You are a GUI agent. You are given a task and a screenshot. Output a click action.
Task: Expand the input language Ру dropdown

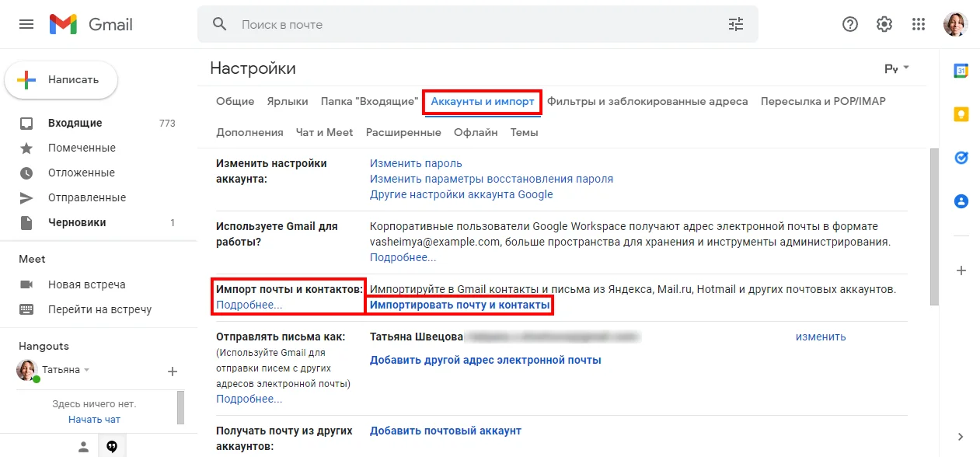click(897, 68)
